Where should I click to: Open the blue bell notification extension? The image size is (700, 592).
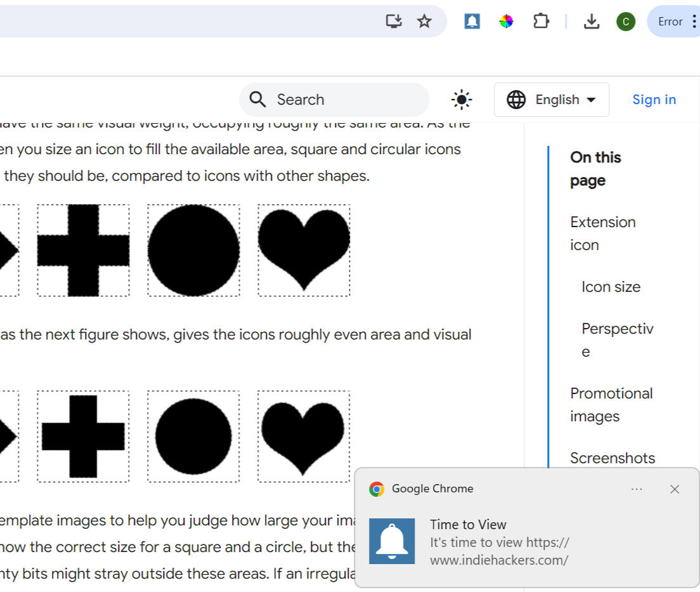(x=472, y=22)
